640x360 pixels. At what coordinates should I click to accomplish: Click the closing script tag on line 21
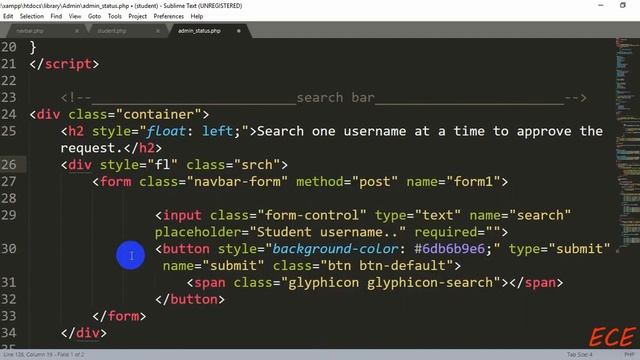coord(64,64)
